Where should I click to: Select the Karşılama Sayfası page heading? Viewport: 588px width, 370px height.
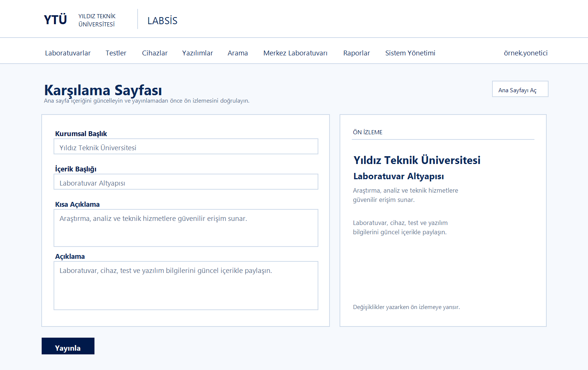[103, 90]
